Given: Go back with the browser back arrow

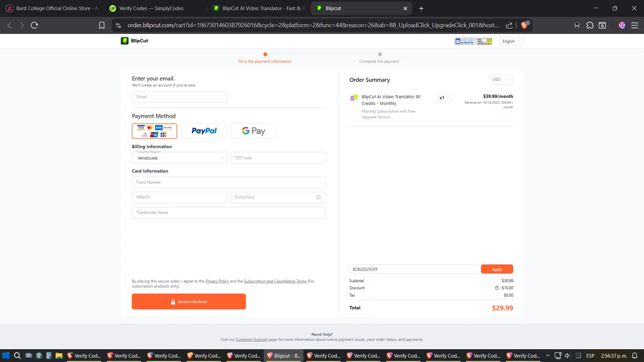Looking at the screenshot, I should (x=9, y=25).
